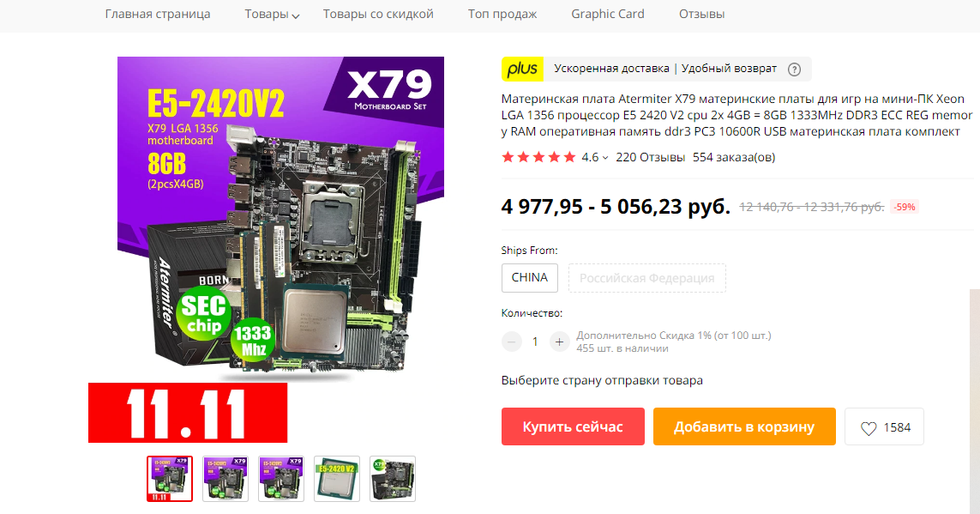Click the quantity input field
Image resolution: width=980 pixels, height=514 pixels.
[x=535, y=342]
